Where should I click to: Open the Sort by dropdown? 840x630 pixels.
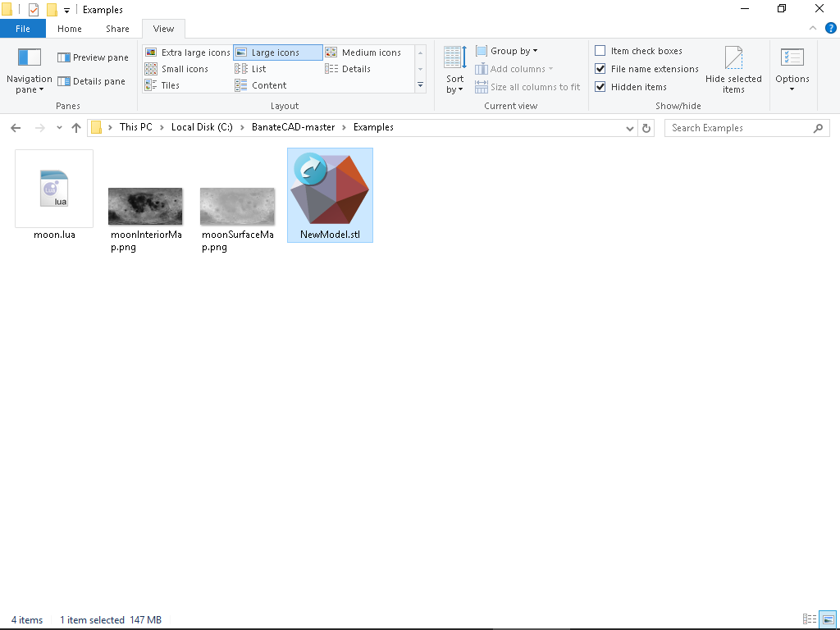(x=454, y=71)
